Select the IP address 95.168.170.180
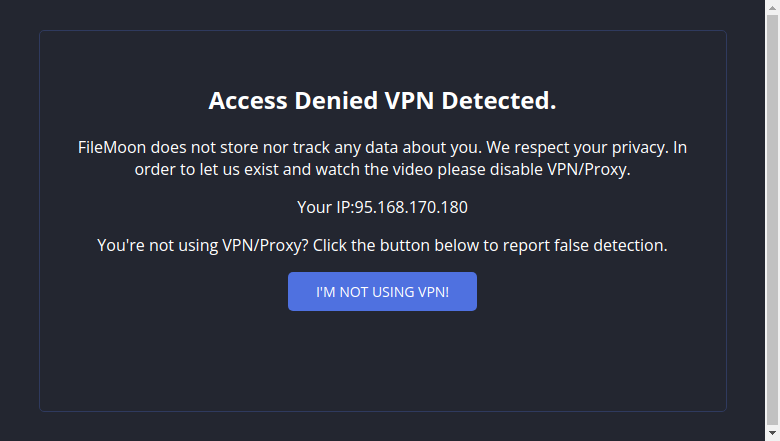 point(410,208)
